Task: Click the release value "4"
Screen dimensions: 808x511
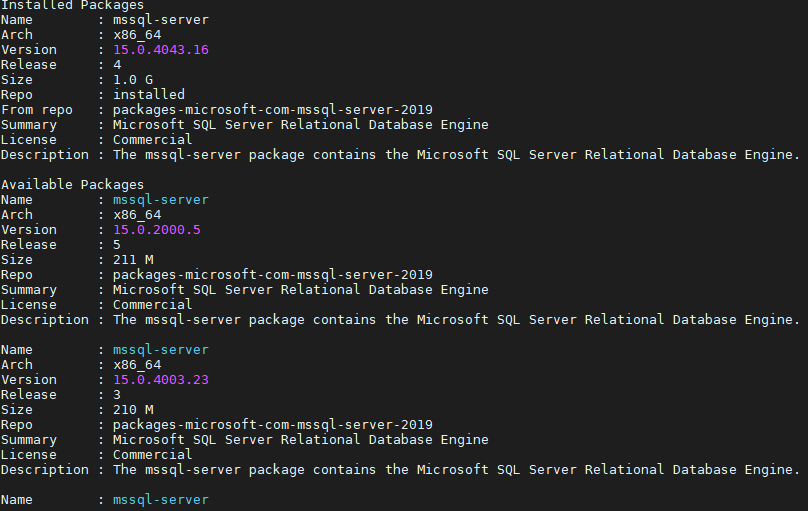Action: 117,65
